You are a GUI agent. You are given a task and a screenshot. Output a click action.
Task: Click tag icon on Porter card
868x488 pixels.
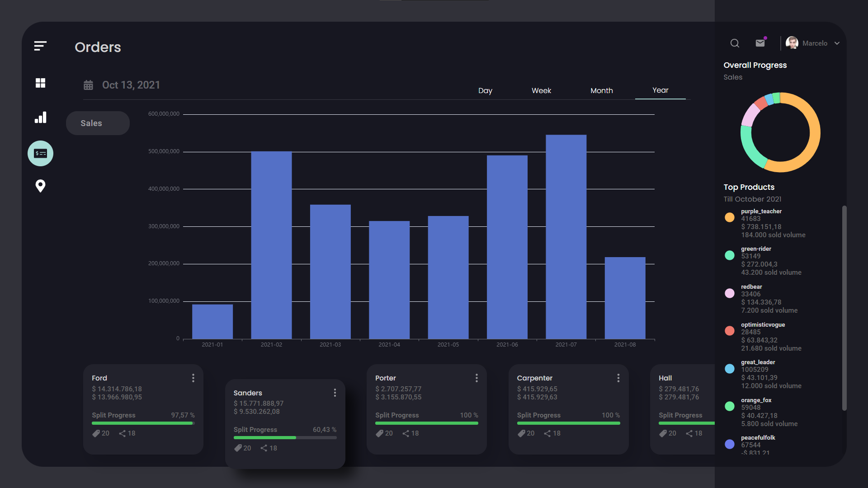point(379,433)
